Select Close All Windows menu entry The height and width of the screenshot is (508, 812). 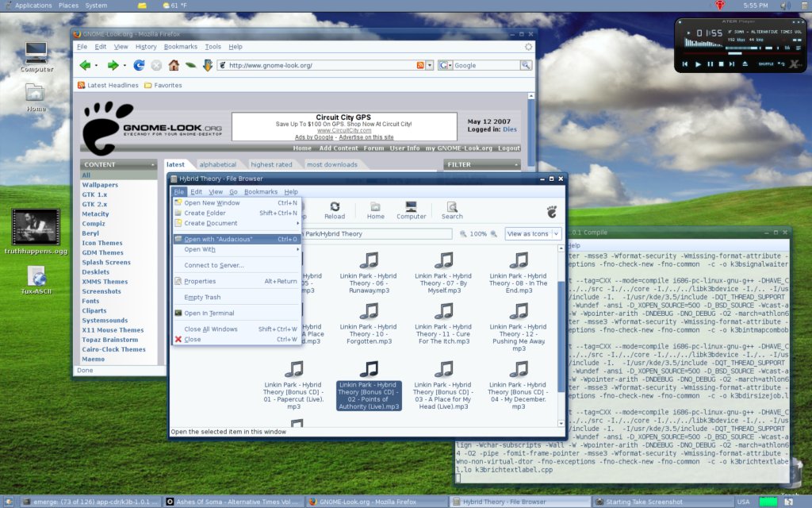[x=236, y=329]
